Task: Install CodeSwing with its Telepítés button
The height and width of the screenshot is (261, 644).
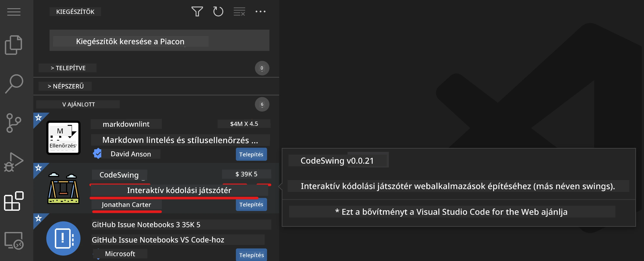Action: [251, 204]
